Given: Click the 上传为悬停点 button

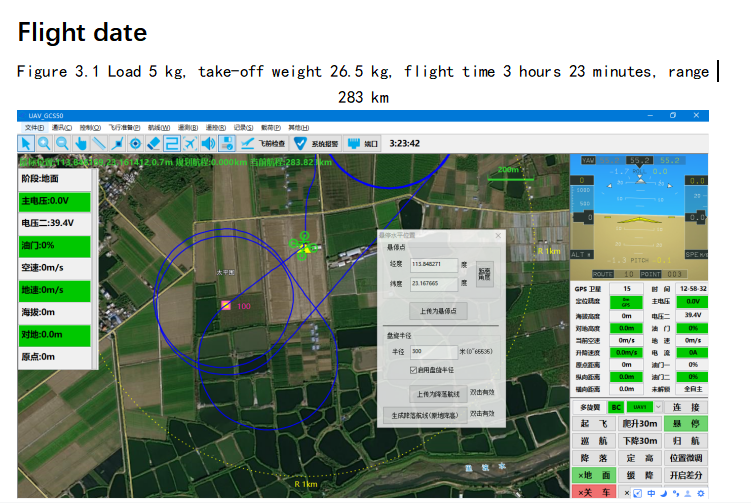Looking at the screenshot, I should (x=438, y=311).
